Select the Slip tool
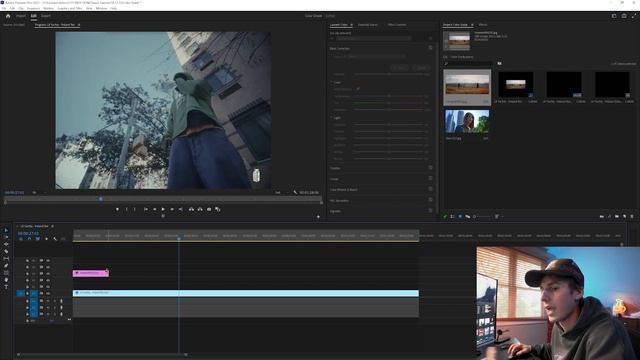 (x=6, y=258)
